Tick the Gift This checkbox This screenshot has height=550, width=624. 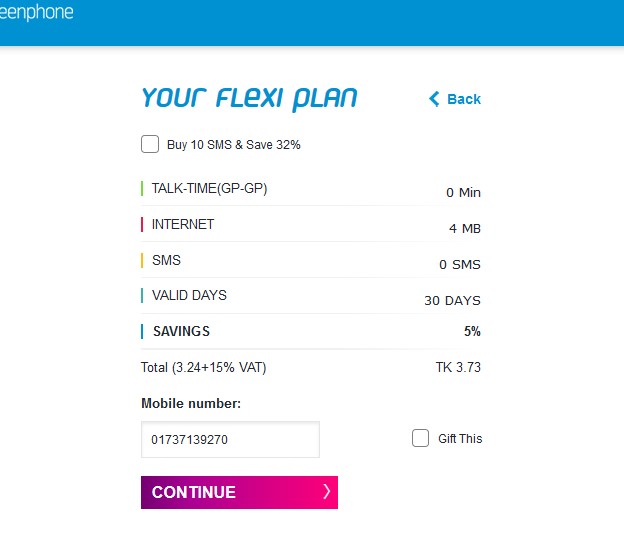click(x=421, y=438)
